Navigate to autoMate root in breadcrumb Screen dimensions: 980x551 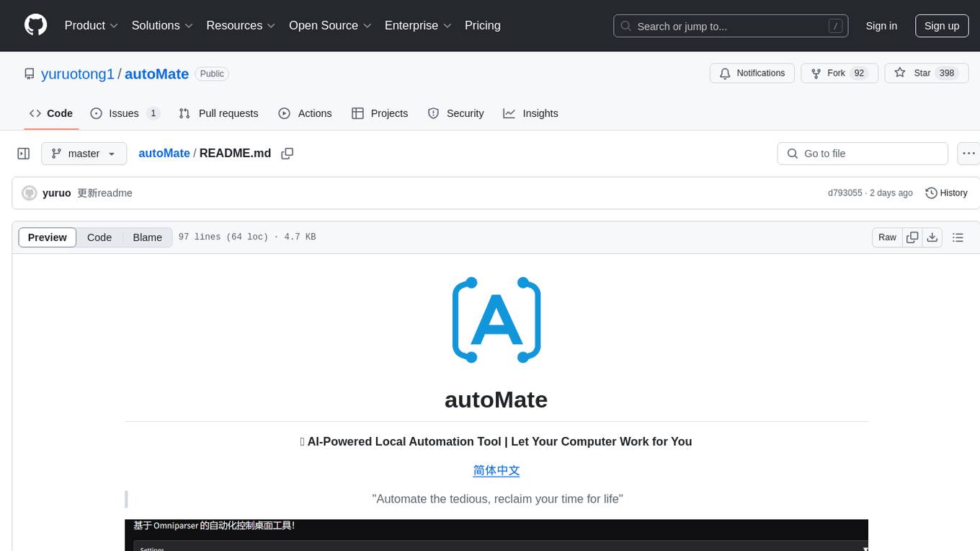pos(164,153)
